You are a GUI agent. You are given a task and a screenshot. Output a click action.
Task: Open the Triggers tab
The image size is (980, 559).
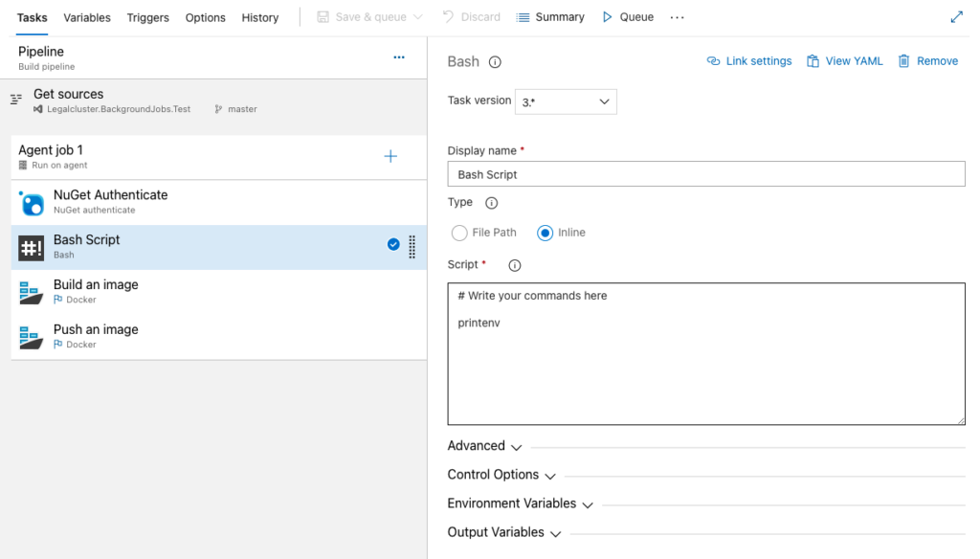coord(147,16)
